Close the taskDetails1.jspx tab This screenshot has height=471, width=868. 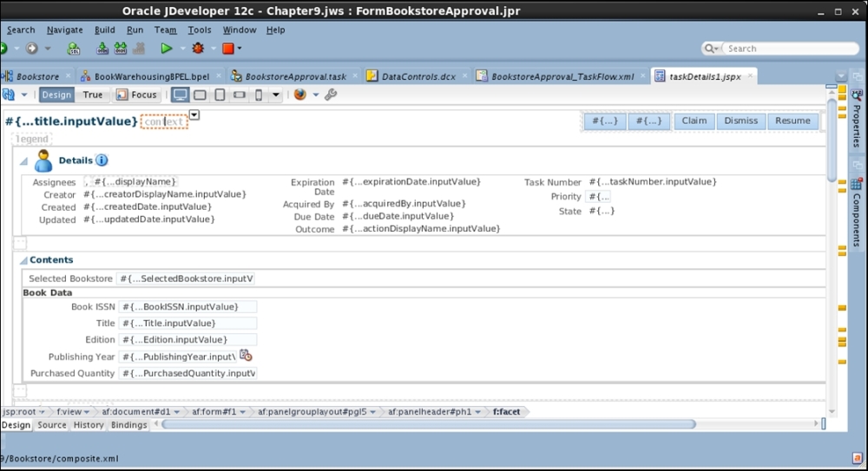coord(751,75)
